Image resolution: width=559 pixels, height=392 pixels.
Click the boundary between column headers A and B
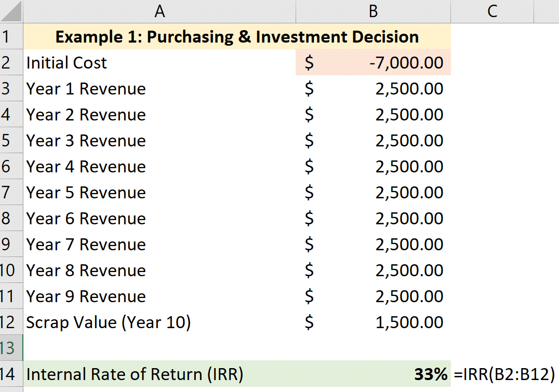coord(295,10)
